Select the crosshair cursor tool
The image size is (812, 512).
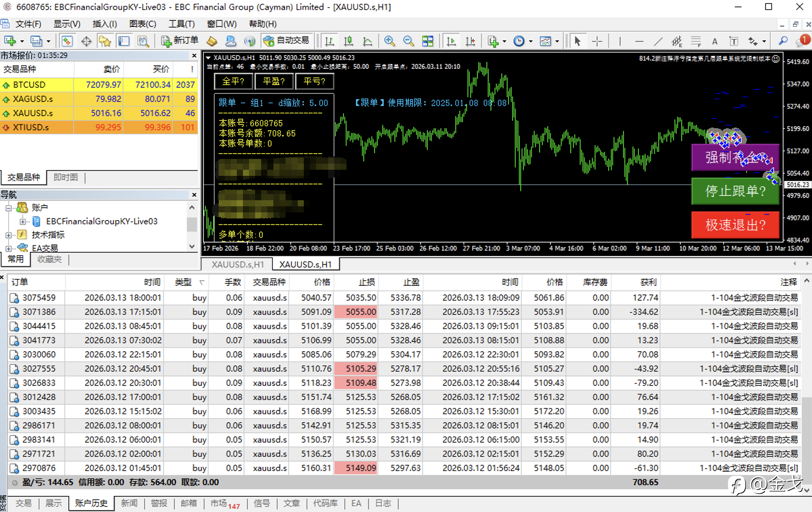(597, 41)
